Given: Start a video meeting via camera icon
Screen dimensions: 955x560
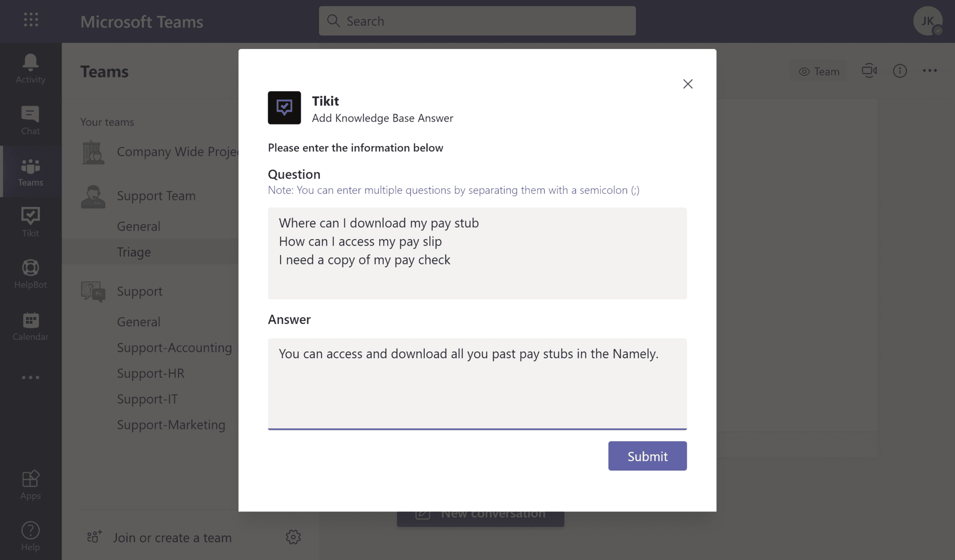Looking at the screenshot, I should 869,71.
